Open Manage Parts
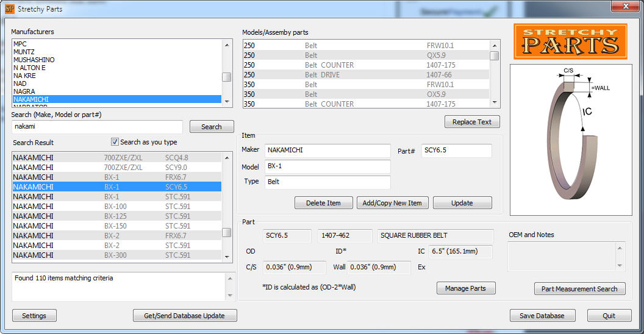Viewport: 644px width, 334px height. 466,288
